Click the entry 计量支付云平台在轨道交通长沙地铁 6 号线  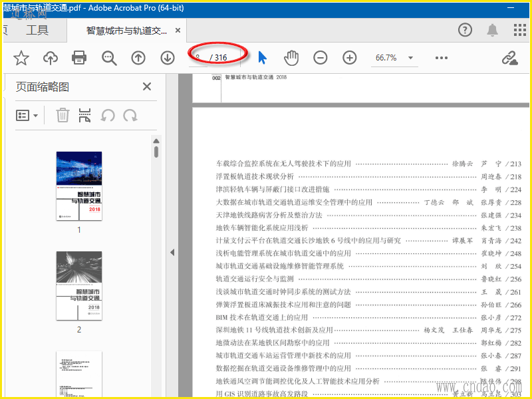coord(308,241)
